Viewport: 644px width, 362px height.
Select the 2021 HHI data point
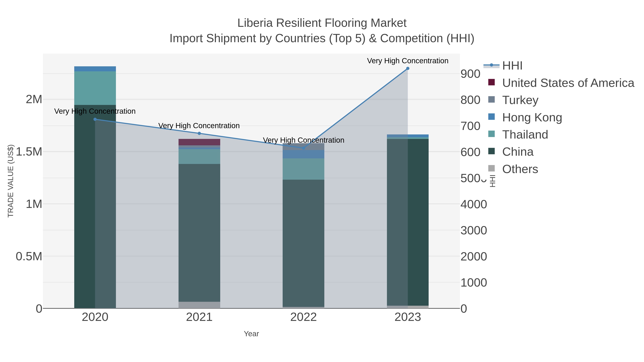tap(199, 133)
